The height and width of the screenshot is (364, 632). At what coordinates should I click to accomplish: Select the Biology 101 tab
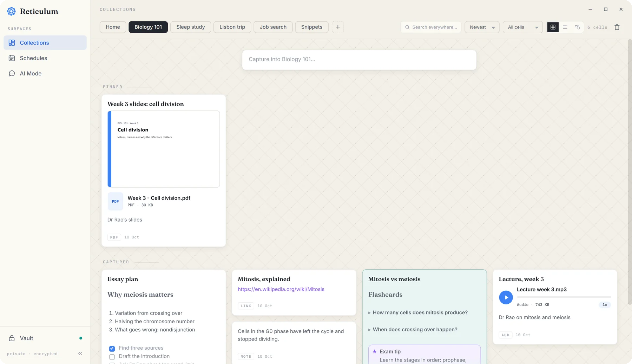pos(148,27)
